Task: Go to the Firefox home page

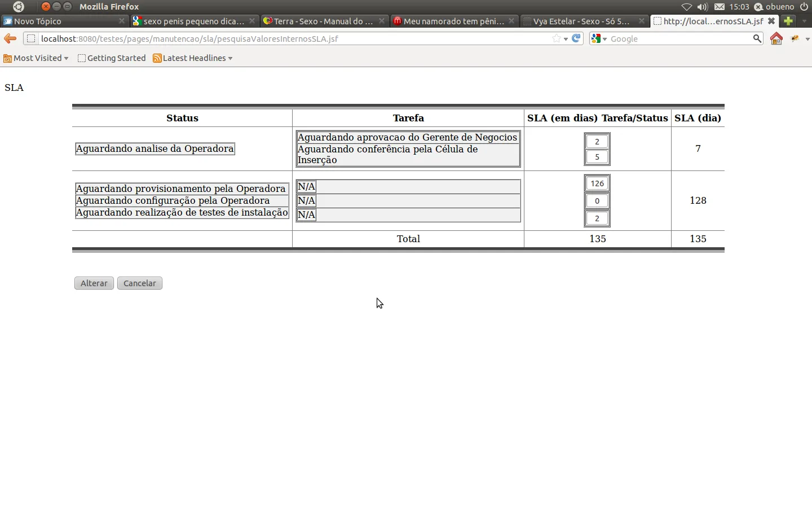Action: (x=776, y=38)
